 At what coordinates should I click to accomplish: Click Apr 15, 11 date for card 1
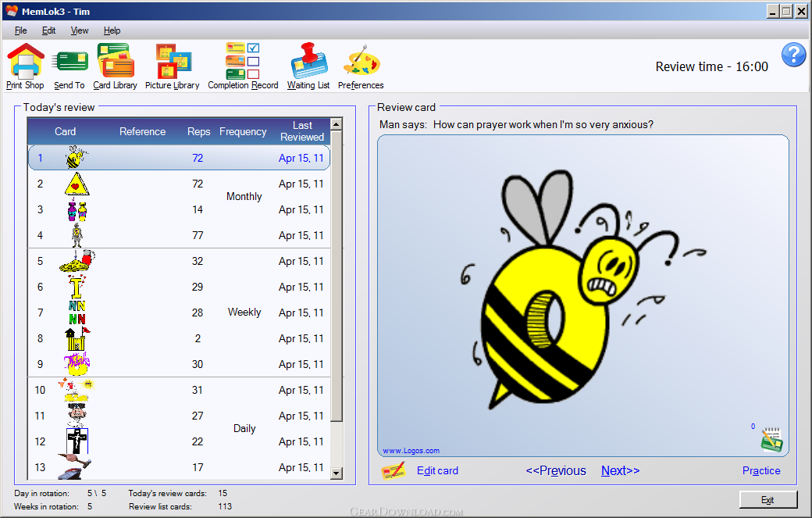pyautogui.click(x=301, y=159)
